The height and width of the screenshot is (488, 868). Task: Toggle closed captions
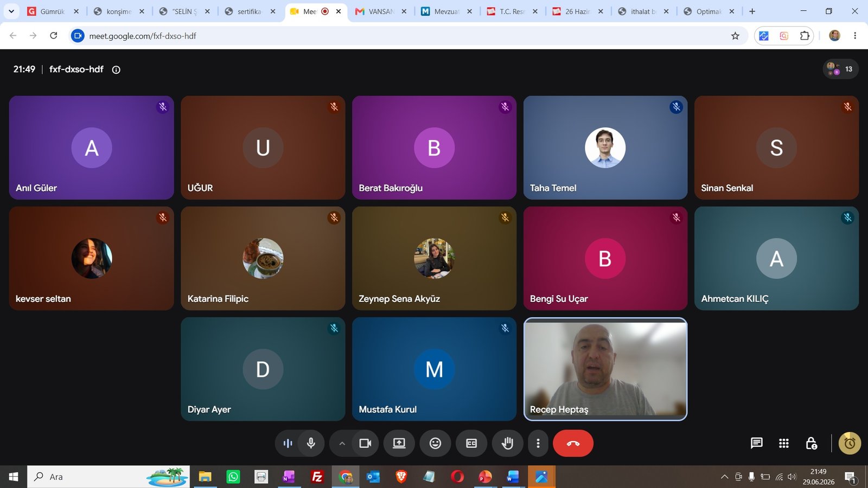point(471,444)
